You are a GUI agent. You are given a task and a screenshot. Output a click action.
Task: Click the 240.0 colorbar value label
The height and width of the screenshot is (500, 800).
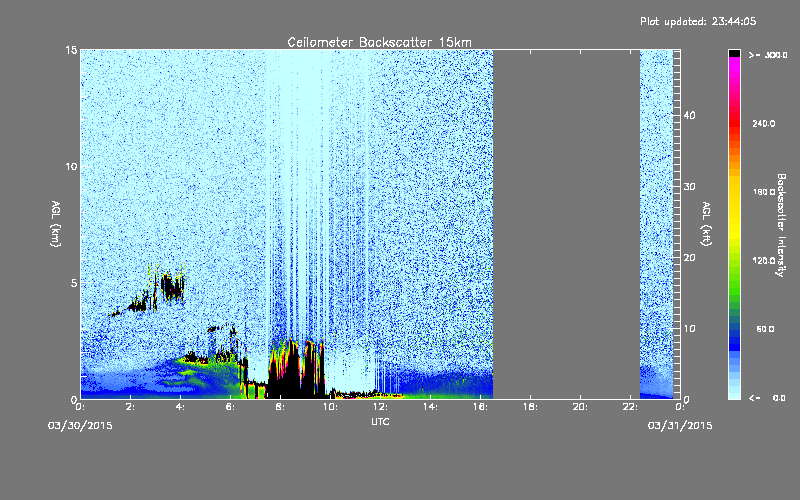(764, 124)
